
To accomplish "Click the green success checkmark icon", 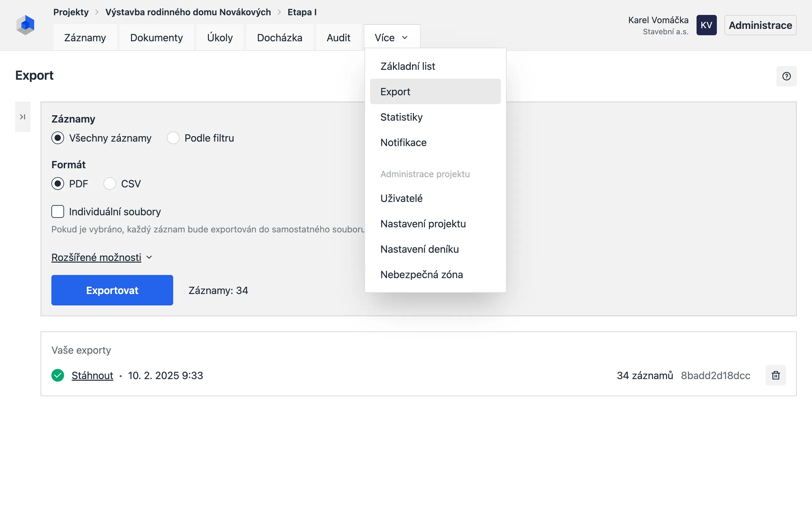I will coord(58,375).
